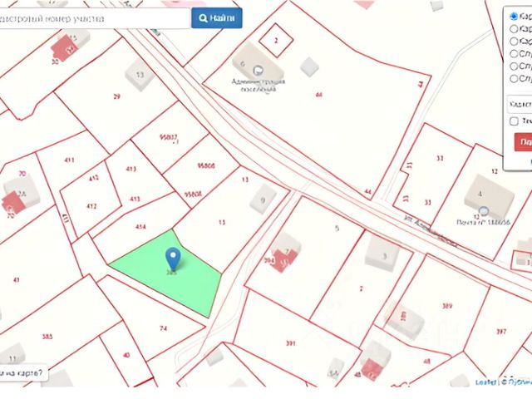
Task: Click the red button in the layers panel
Action: pos(523,142)
